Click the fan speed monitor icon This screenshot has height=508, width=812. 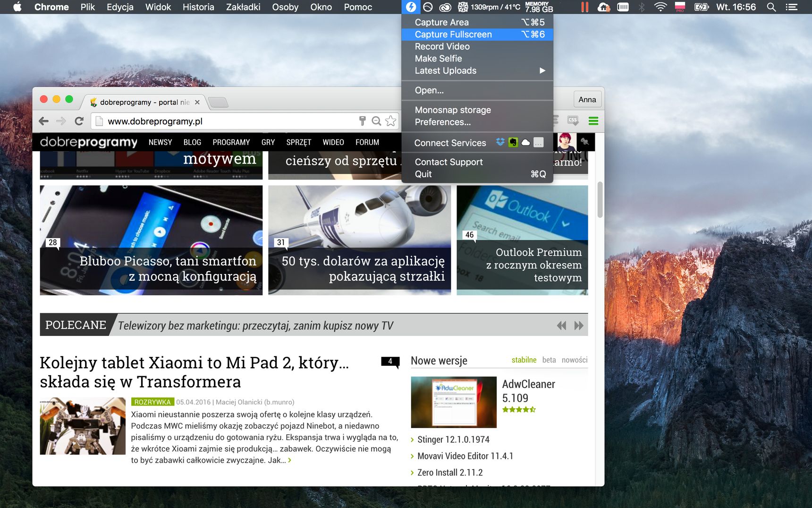click(x=463, y=7)
